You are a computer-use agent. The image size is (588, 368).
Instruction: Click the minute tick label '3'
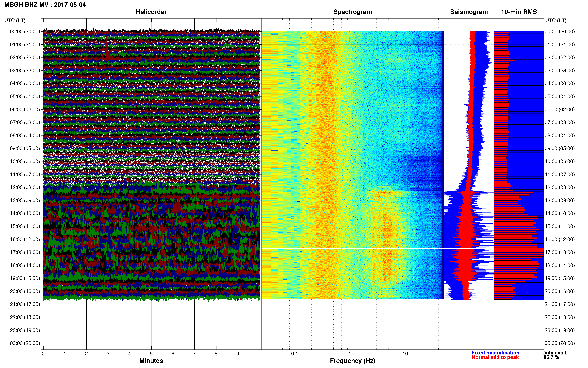108,354
